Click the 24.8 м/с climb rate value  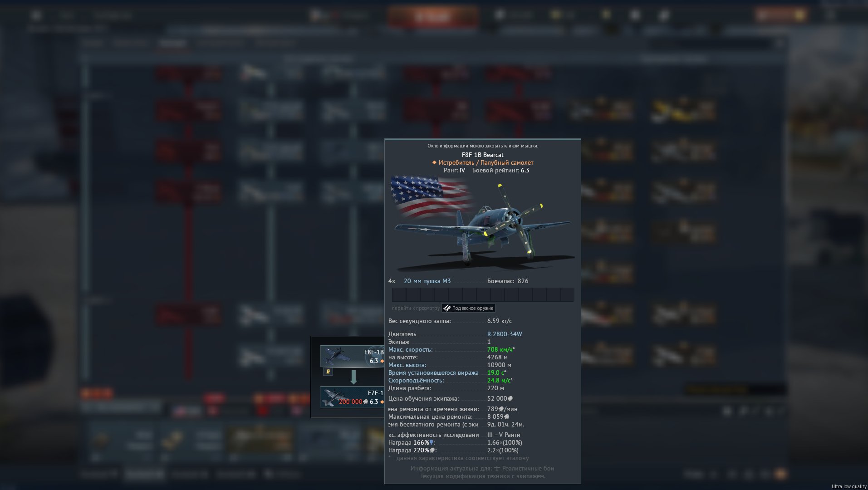point(499,380)
